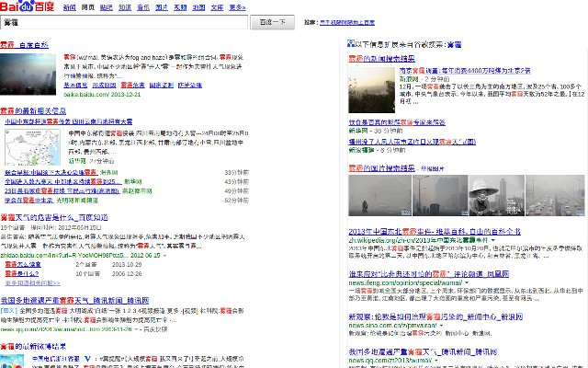Viewport: 588px width, 368px height.
Task: Expand dropdown arrow after news.ifeng.com URL
Action: click(x=467, y=282)
